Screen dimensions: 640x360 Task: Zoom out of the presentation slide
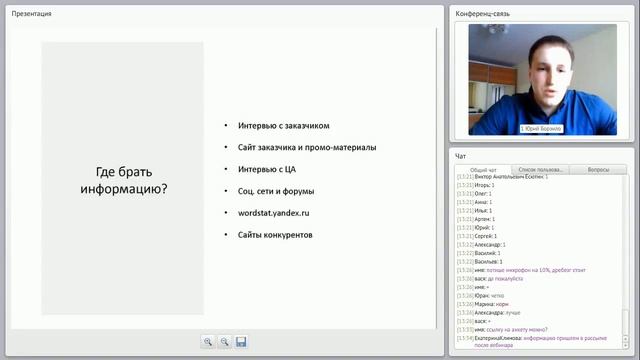click(224, 342)
